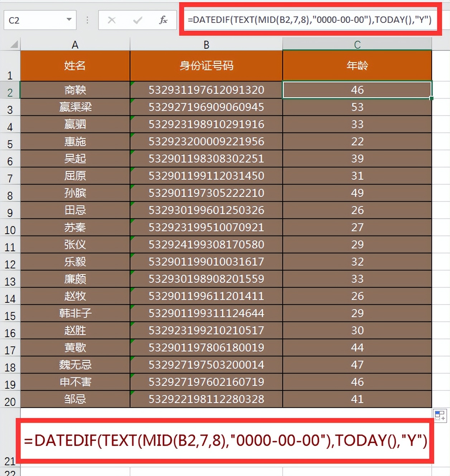The height and width of the screenshot is (476, 450).
Task: Open Insert Function with the fx icon
Action: (163, 20)
